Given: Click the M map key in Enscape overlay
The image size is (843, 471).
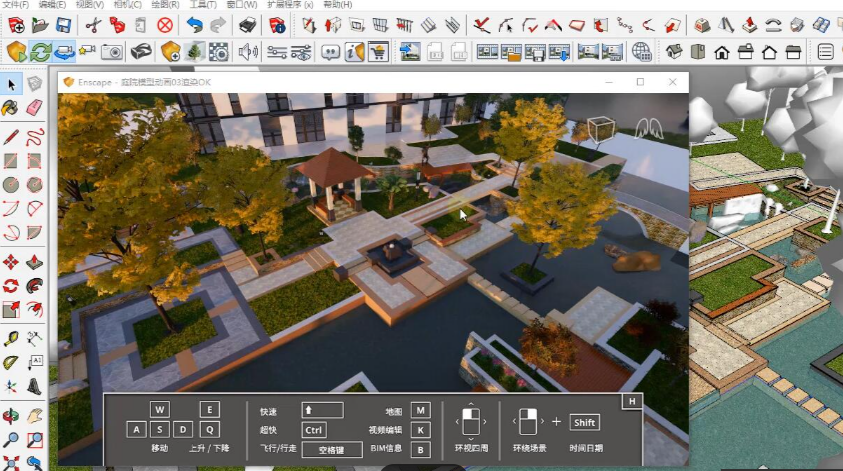Looking at the screenshot, I should click(x=420, y=410).
